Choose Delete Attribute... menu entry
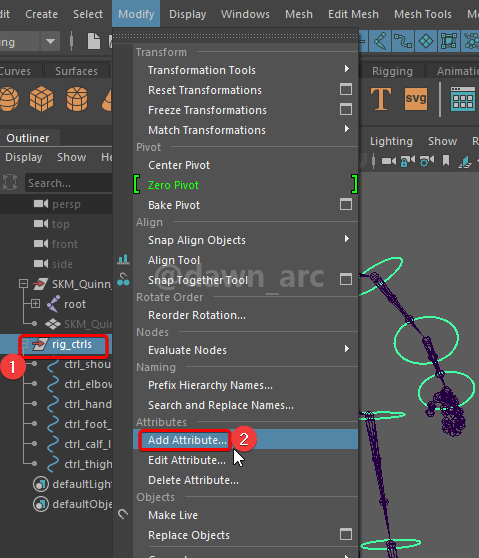 [246, 480]
